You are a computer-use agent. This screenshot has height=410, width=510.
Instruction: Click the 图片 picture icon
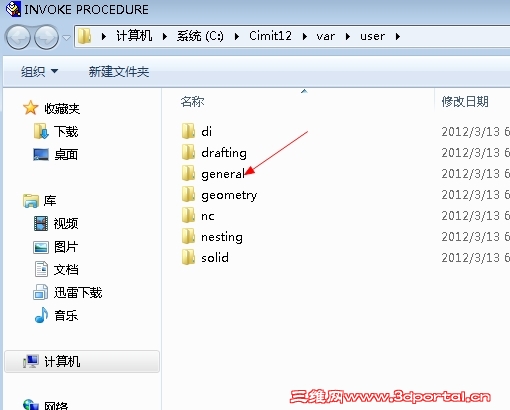pyautogui.click(x=41, y=247)
